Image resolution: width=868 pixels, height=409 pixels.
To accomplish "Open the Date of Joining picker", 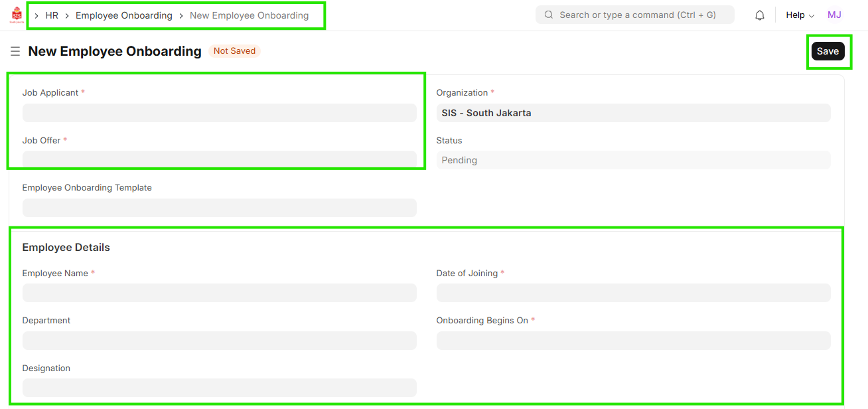I will pyautogui.click(x=632, y=293).
